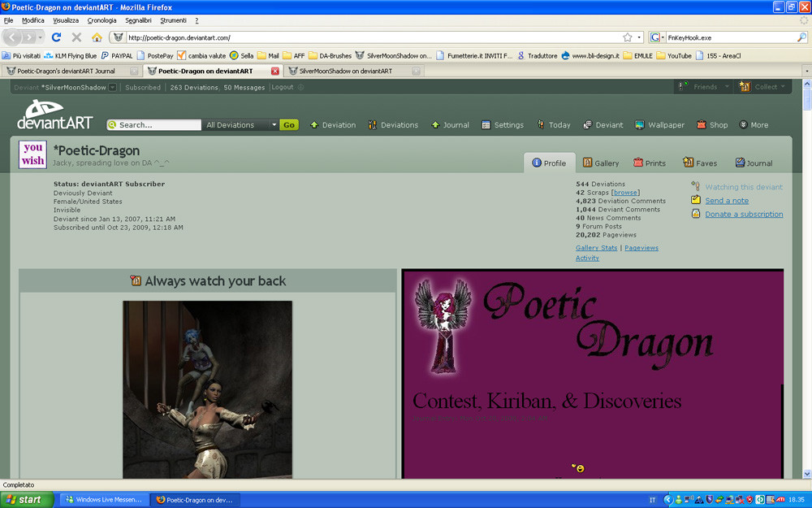Open the Prints tab
The width and height of the screenshot is (812, 508).
pos(650,163)
